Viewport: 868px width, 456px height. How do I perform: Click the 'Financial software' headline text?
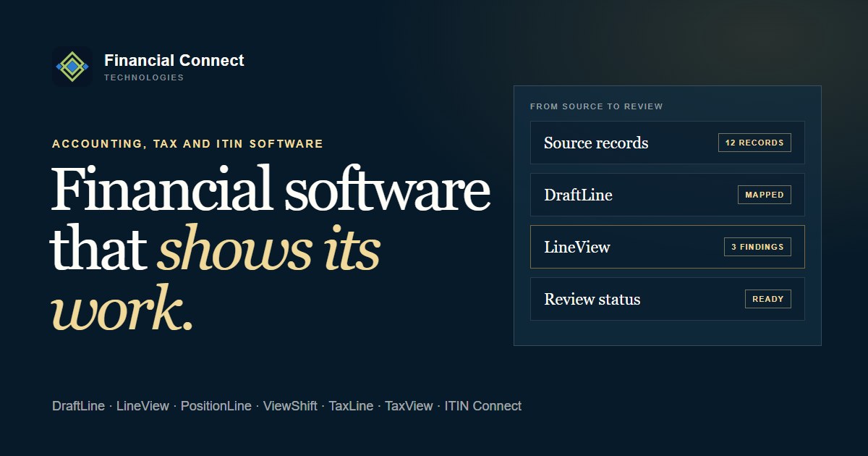[271, 189]
